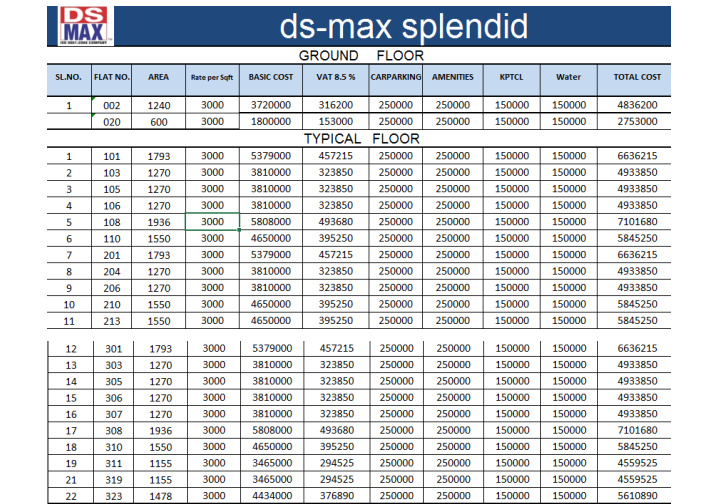Screen dimensions: 723x504
Task: Select the highlighted rate cell for flat 108
Action: 212,222
